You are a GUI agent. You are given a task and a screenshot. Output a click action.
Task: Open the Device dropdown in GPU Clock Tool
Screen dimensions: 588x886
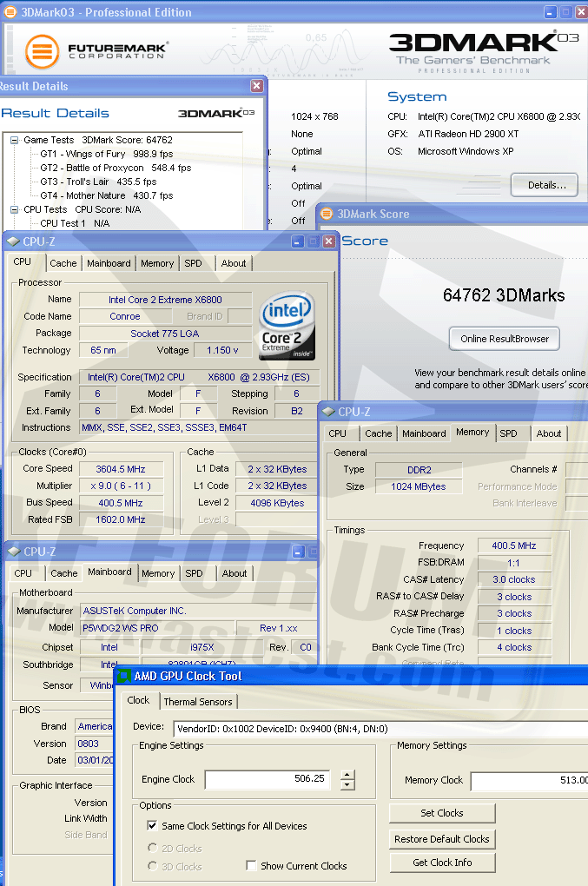380,729
